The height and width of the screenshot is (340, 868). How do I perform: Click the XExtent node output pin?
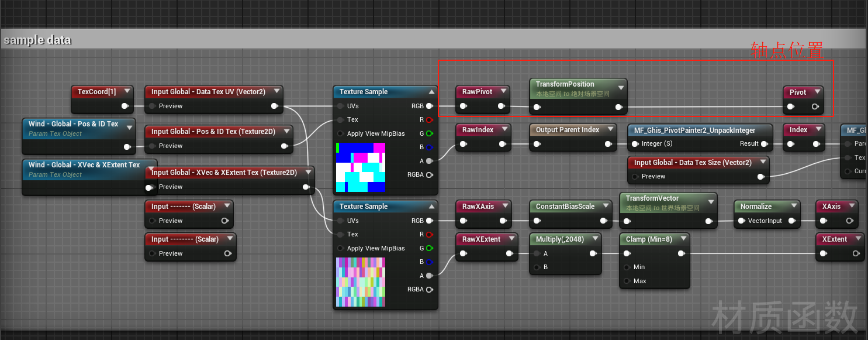coord(856,253)
